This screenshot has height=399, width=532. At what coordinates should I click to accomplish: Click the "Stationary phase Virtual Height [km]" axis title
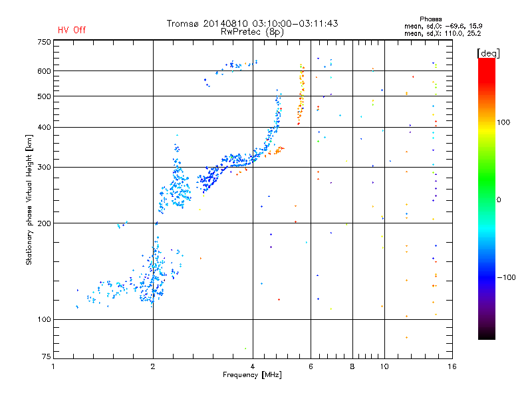tap(29, 199)
